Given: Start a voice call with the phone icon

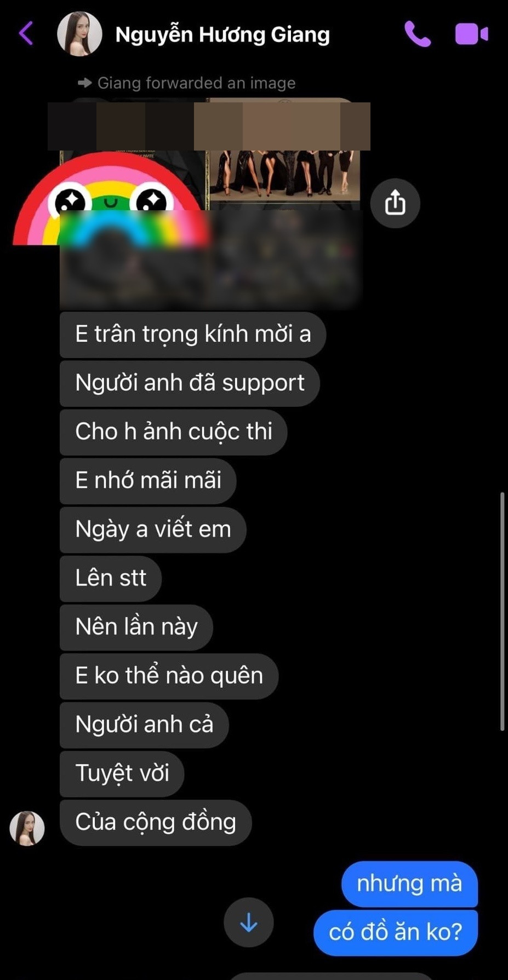Looking at the screenshot, I should pos(418,34).
